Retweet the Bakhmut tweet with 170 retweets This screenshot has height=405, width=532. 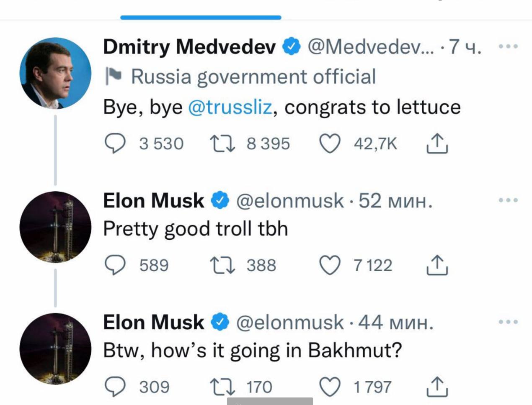(223, 387)
